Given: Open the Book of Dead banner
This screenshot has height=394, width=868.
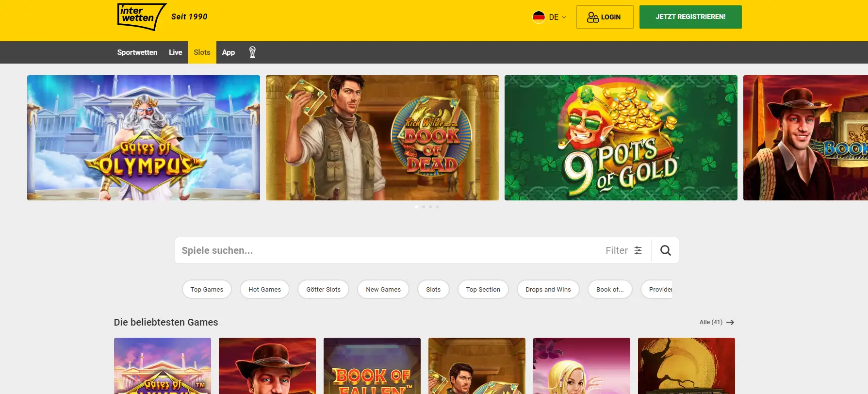Looking at the screenshot, I should pos(382,138).
